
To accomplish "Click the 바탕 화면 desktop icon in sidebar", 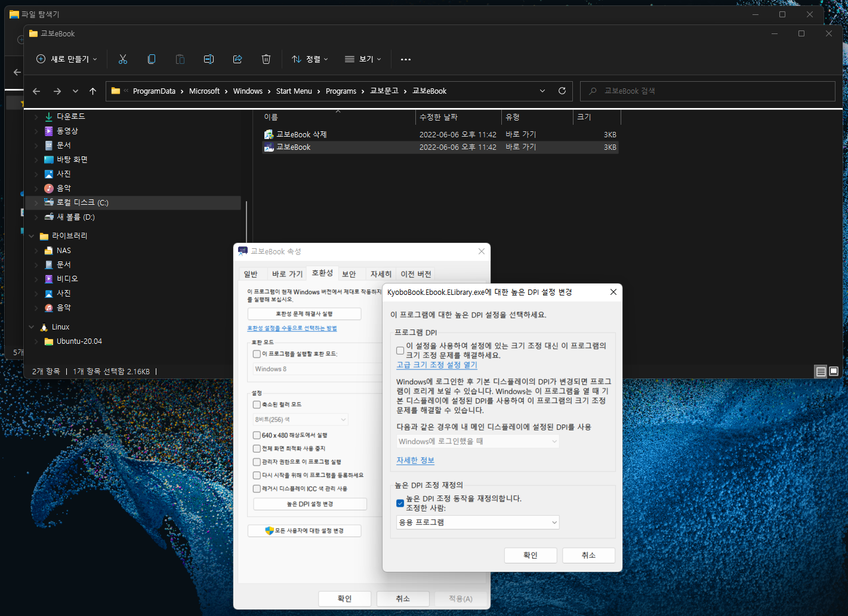I will tap(49, 159).
